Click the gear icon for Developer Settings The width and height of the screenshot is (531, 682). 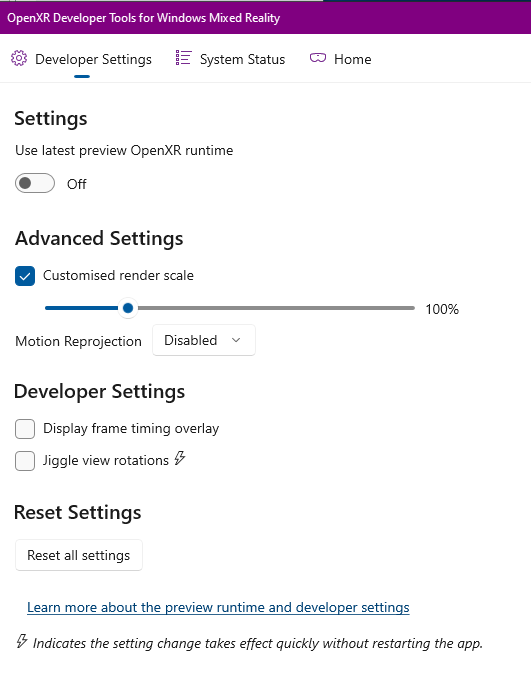pos(19,58)
